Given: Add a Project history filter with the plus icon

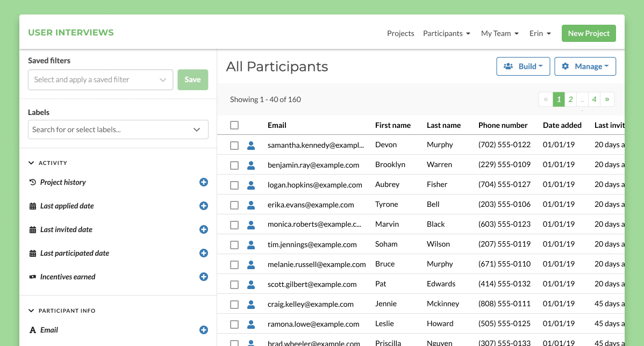Looking at the screenshot, I should pos(203,182).
